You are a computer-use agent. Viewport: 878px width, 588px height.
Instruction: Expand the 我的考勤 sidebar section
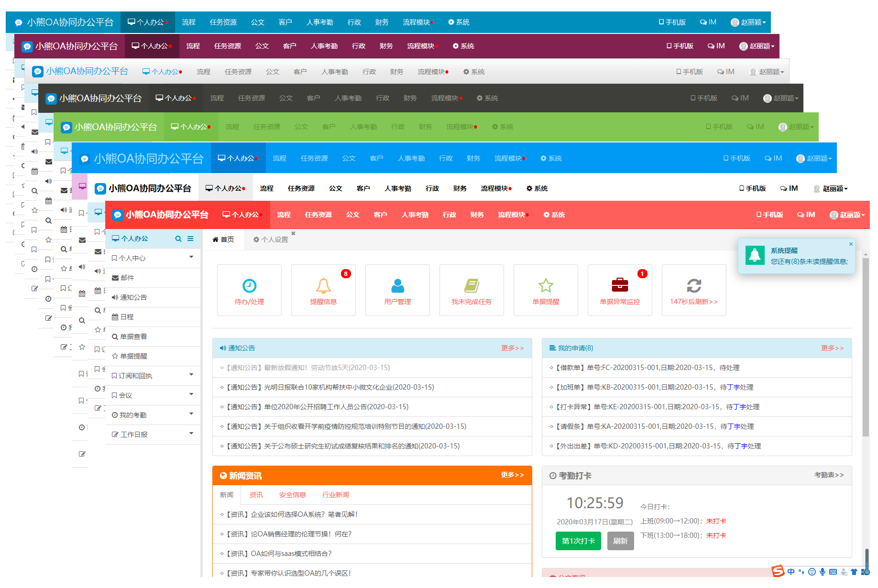[153, 415]
